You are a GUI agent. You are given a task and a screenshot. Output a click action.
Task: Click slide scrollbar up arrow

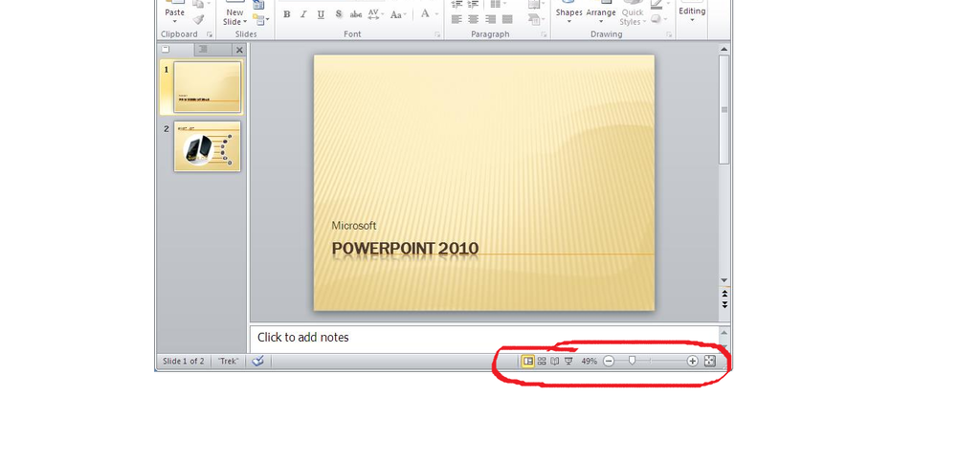click(x=724, y=49)
